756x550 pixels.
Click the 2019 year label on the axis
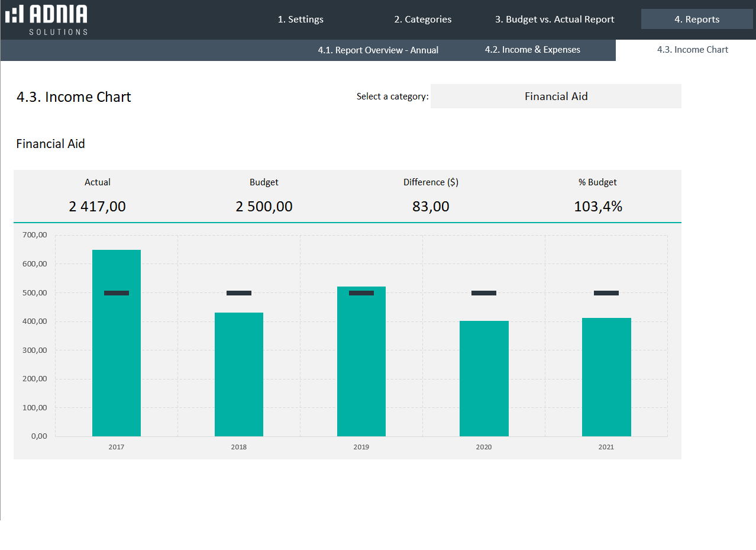click(361, 447)
